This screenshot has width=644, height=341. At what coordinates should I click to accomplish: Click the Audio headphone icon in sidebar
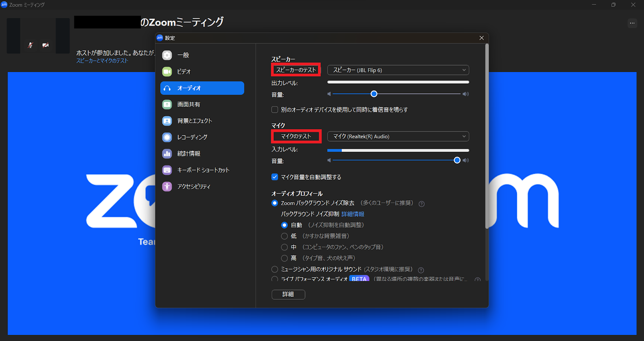pos(167,88)
